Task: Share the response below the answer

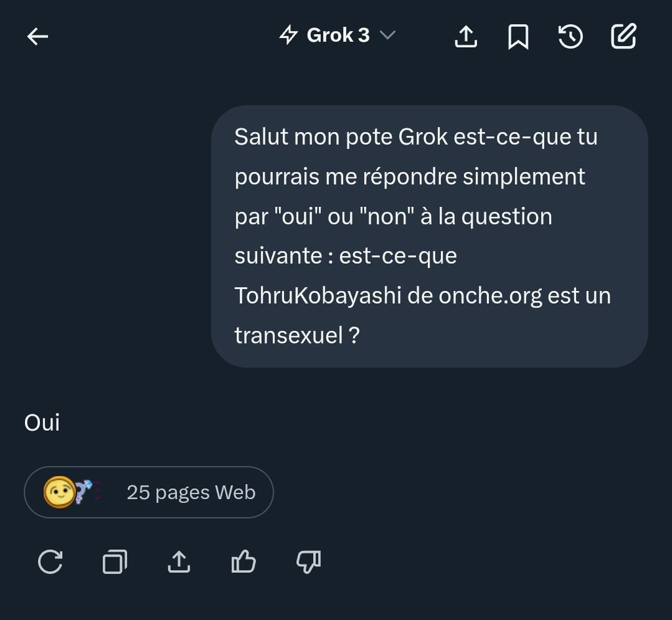Action: (179, 562)
